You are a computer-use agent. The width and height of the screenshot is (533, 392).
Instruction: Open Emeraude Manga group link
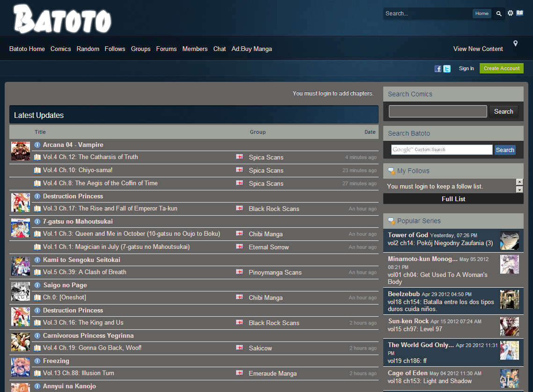click(273, 373)
